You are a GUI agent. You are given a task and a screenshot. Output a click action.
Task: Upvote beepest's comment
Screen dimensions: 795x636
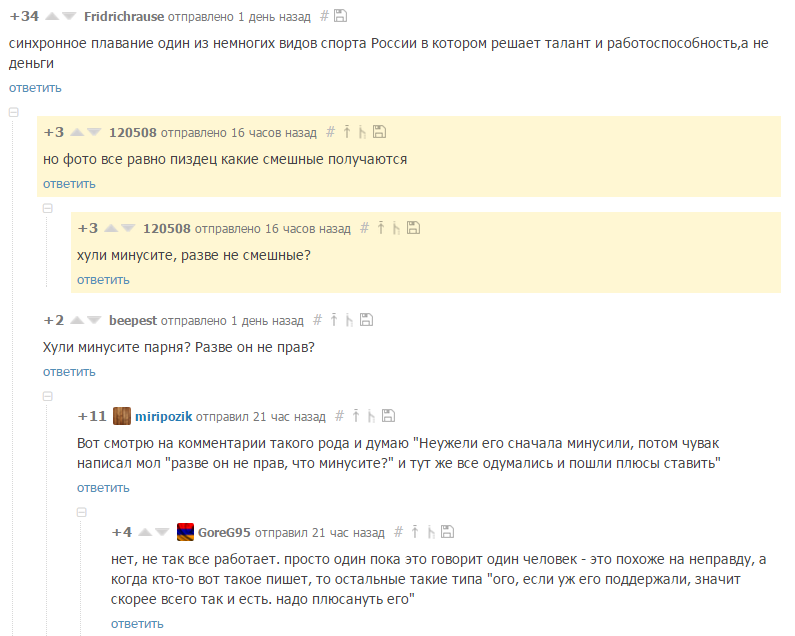[x=77, y=320]
